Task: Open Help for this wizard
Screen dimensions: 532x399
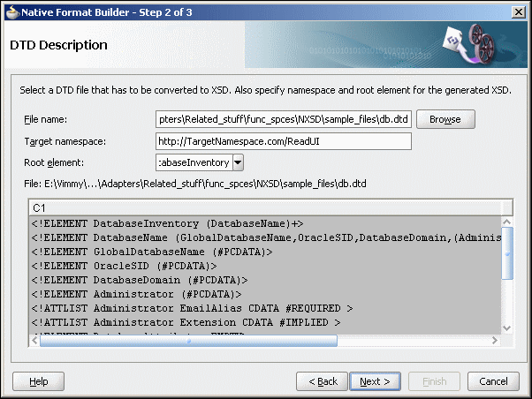Action: 38,381
